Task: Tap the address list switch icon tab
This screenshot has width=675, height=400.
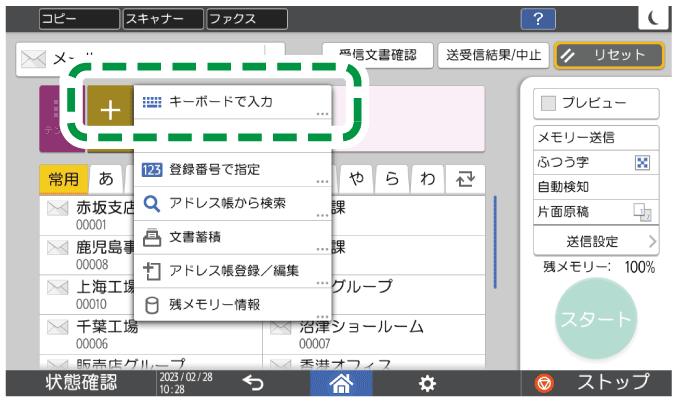Action: click(x=465, y=178)
